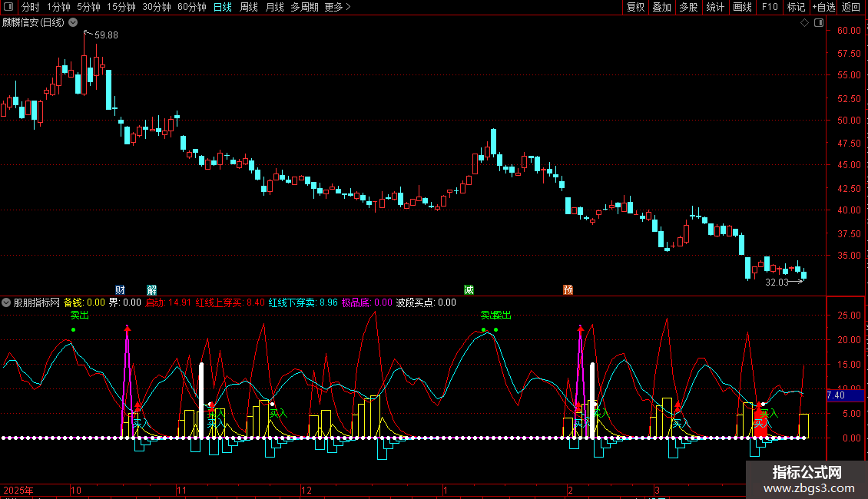This screenshot has width=868, height=499.
Task: Switch to the 分时 chart tab
Action: point(30,7)
